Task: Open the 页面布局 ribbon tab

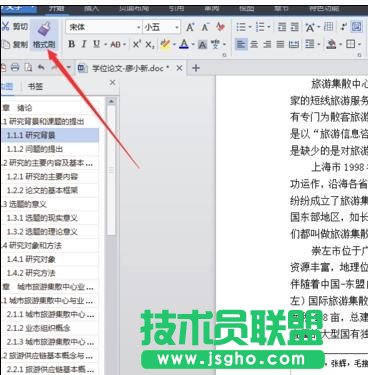Action: coord(134,8)
